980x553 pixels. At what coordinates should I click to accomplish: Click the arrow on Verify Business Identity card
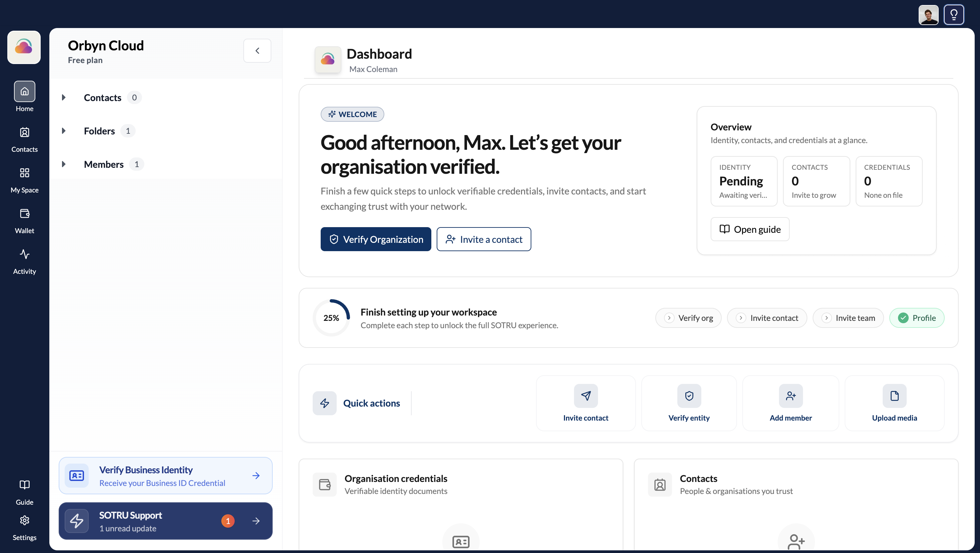pos(256,475)
